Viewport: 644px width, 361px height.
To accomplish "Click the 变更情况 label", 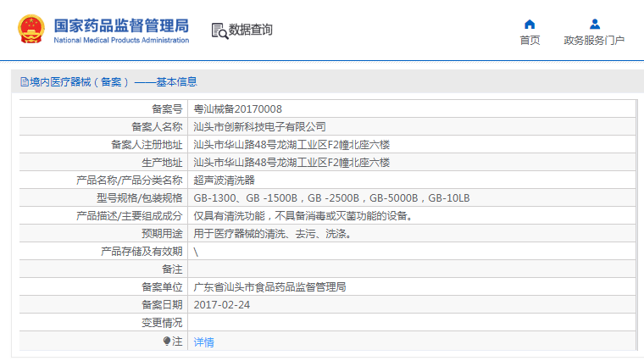I will (162, 323).
